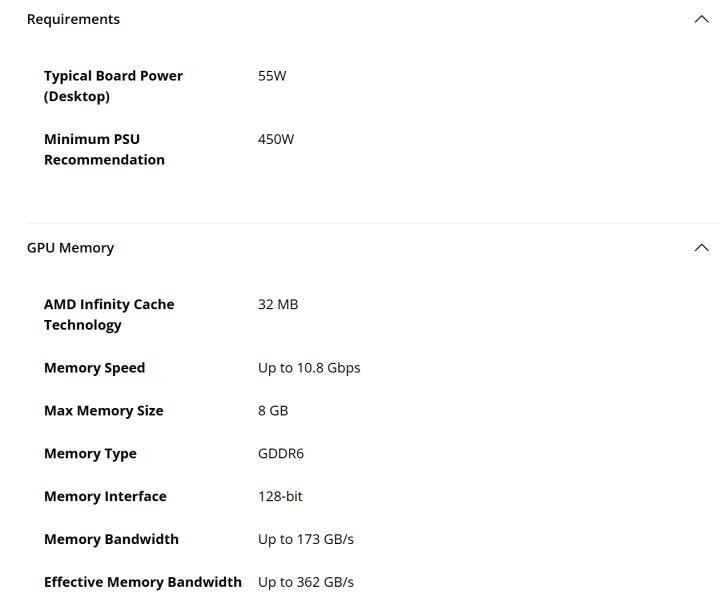Click the GPU Memory section heading
Image resolution: width=720 pixels, height=600 pixels.
[70, 248]
